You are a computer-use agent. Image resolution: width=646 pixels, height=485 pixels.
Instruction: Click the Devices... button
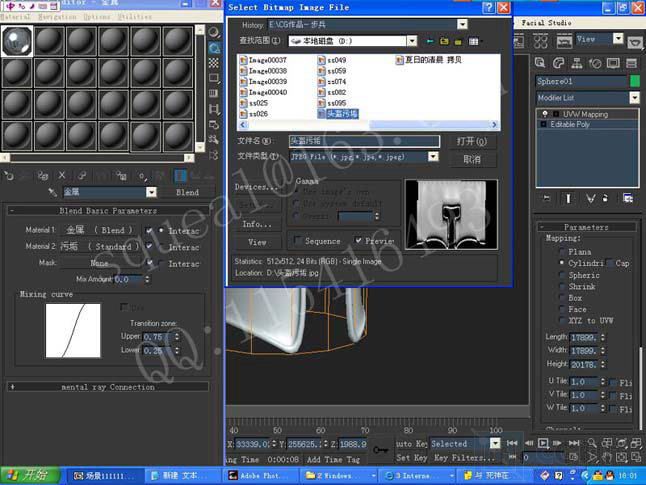(257, 187)
